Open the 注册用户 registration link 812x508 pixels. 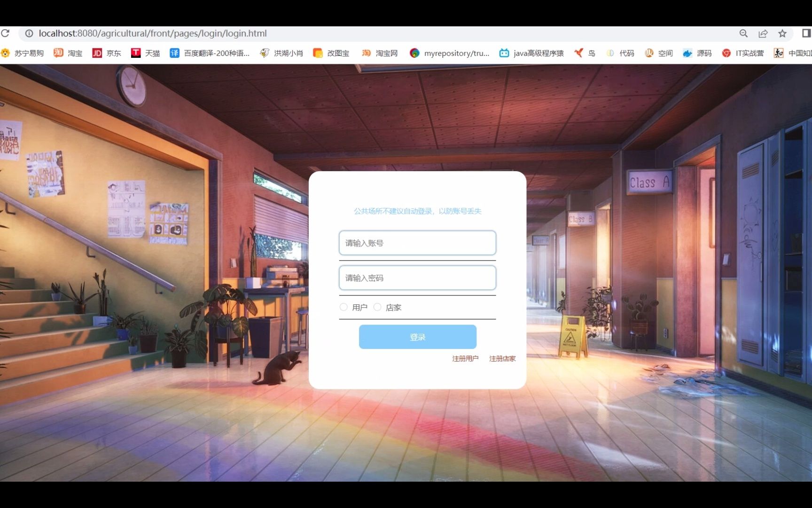[465, 358]
